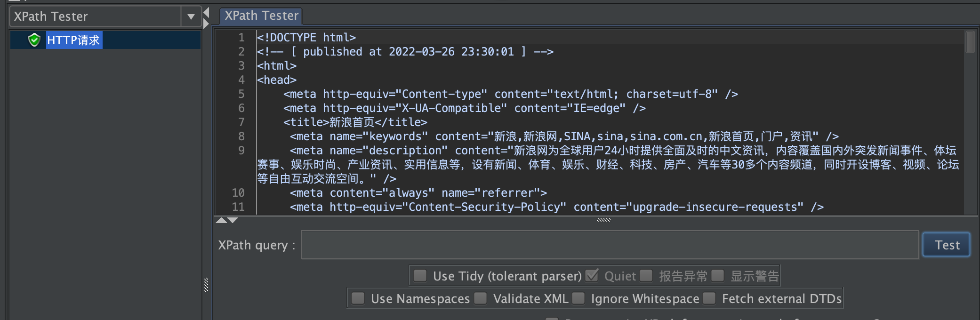Click the grip dots on the horizontal splitter
The image size is (980, 320).
[603, 219]
